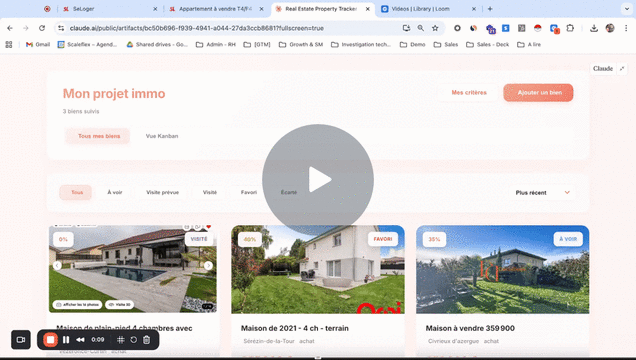
Task: Switch to Vue Kanban
Action: tap(162, 136)
